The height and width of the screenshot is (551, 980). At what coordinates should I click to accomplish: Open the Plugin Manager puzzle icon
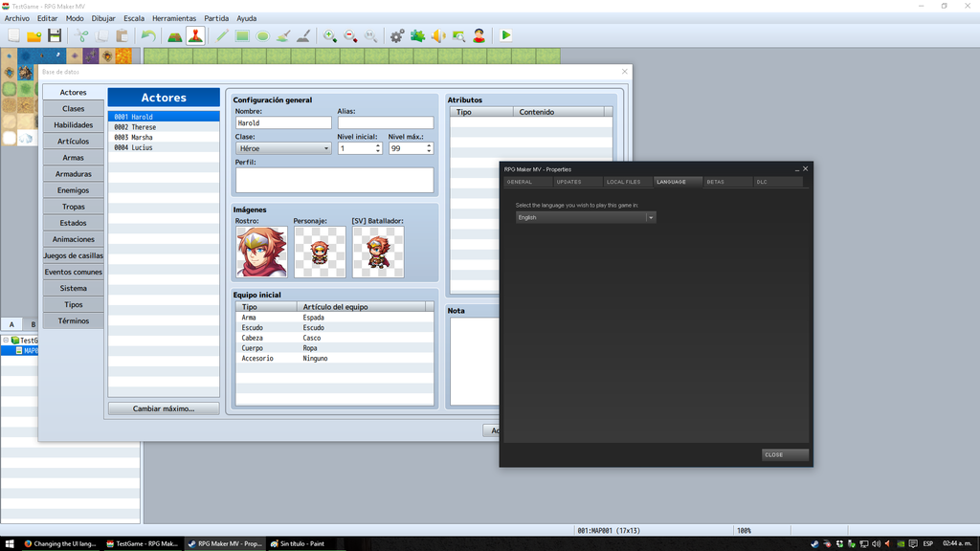tap(418, 35)
